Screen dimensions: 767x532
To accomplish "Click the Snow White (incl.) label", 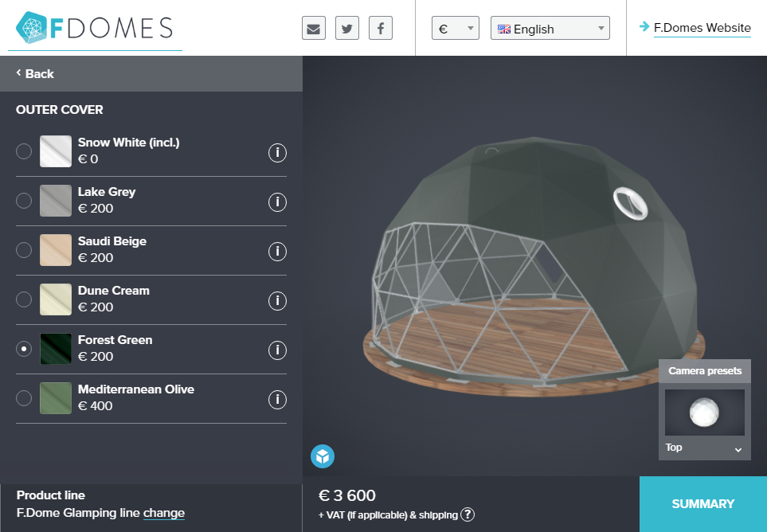I will 129,143.
